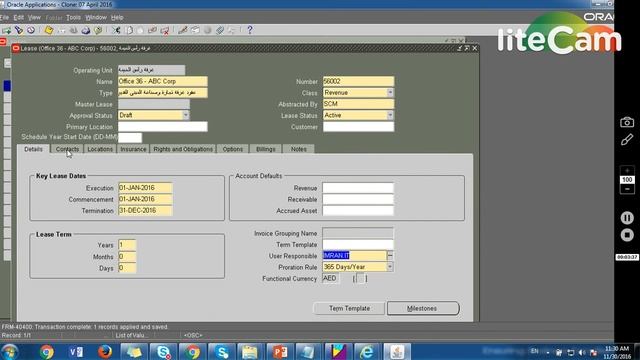
Task: Open the Help menu
Action: [117, 18]
